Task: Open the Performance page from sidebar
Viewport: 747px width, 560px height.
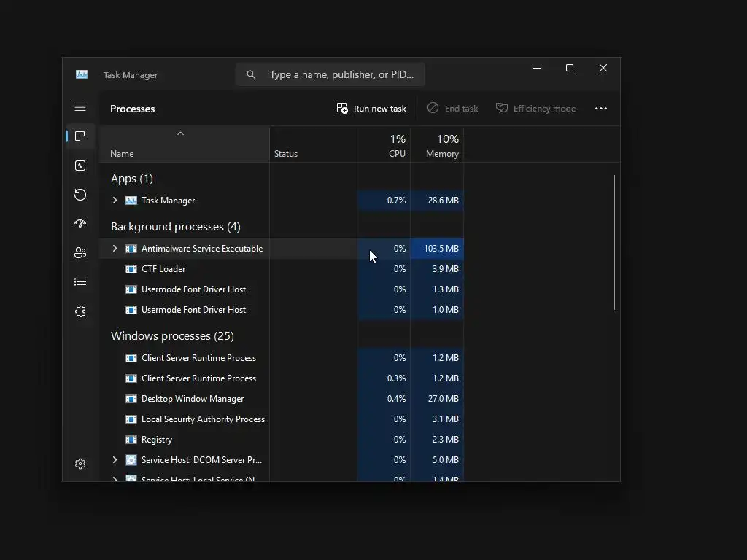Action: click(x=80, y=166)
